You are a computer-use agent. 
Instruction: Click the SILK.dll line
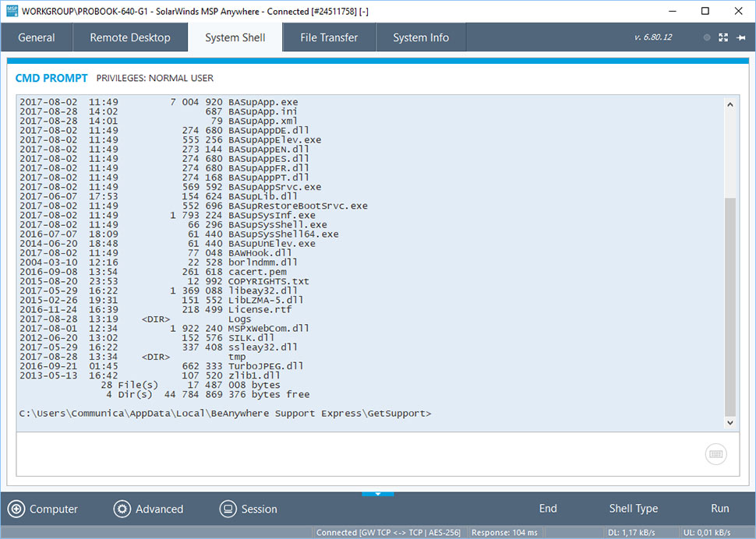(x=147, y=338)
